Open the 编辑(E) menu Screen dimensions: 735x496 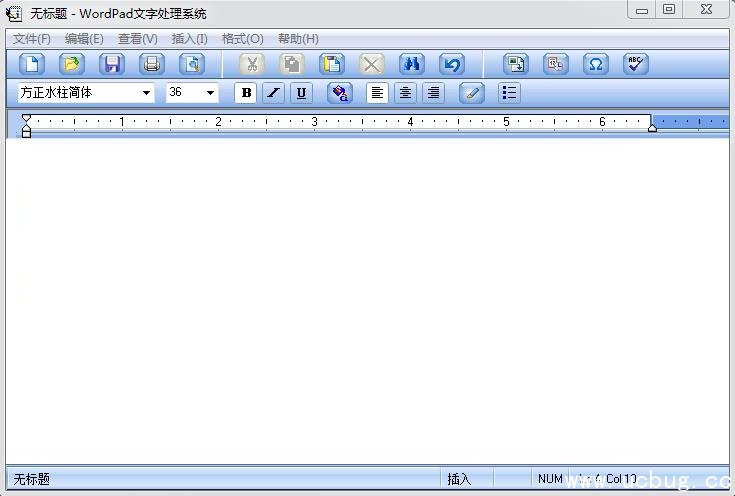[84, 39]
